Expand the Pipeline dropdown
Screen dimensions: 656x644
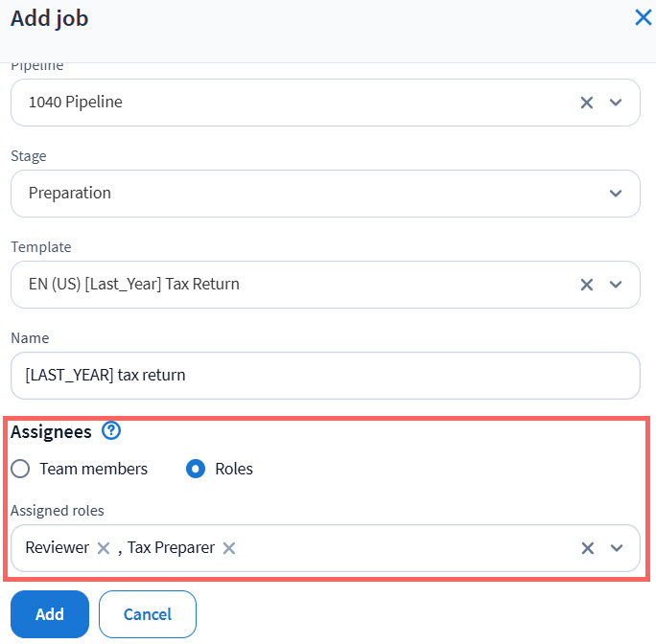(616, 103)
